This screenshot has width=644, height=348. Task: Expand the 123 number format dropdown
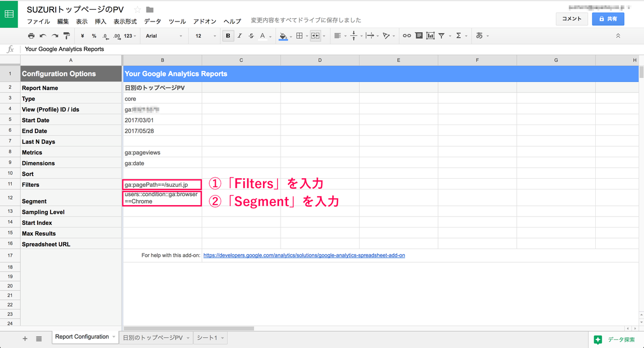tap(130, 36)
